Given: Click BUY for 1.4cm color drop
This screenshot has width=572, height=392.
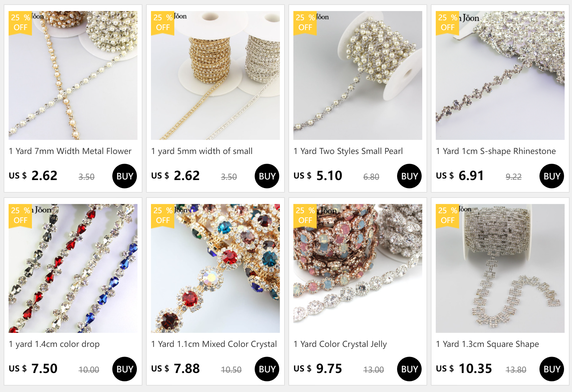Looking at the screenshot, I should (125, 369).
